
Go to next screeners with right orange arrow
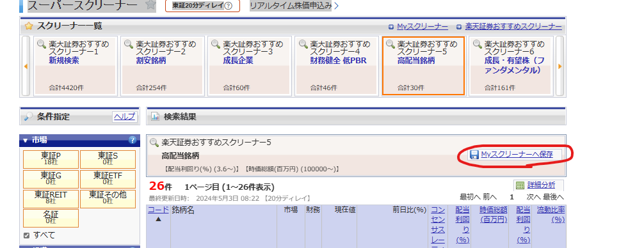pos(559,66)
